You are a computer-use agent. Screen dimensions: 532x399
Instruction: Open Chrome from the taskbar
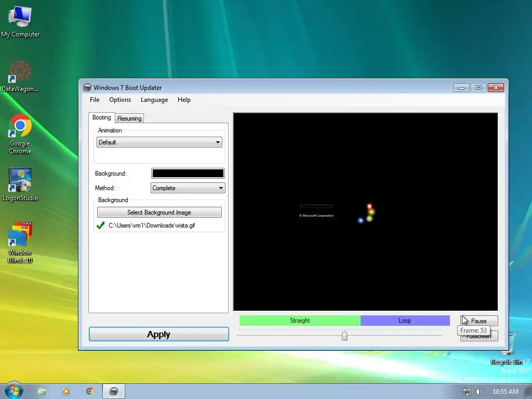tap(89, 391)
